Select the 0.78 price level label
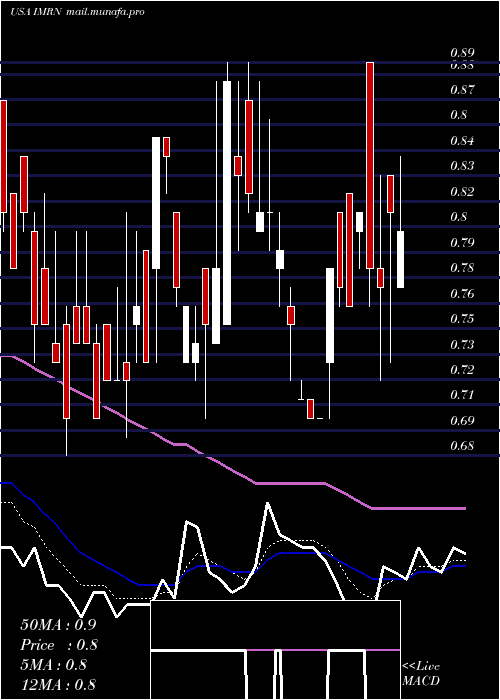 pos(462,268)
